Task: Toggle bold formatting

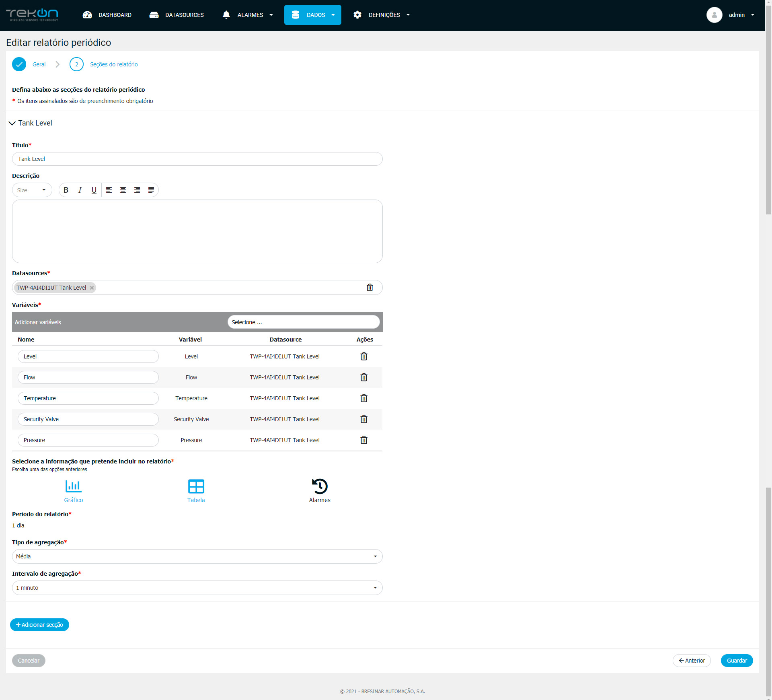Action: [66, 190]
